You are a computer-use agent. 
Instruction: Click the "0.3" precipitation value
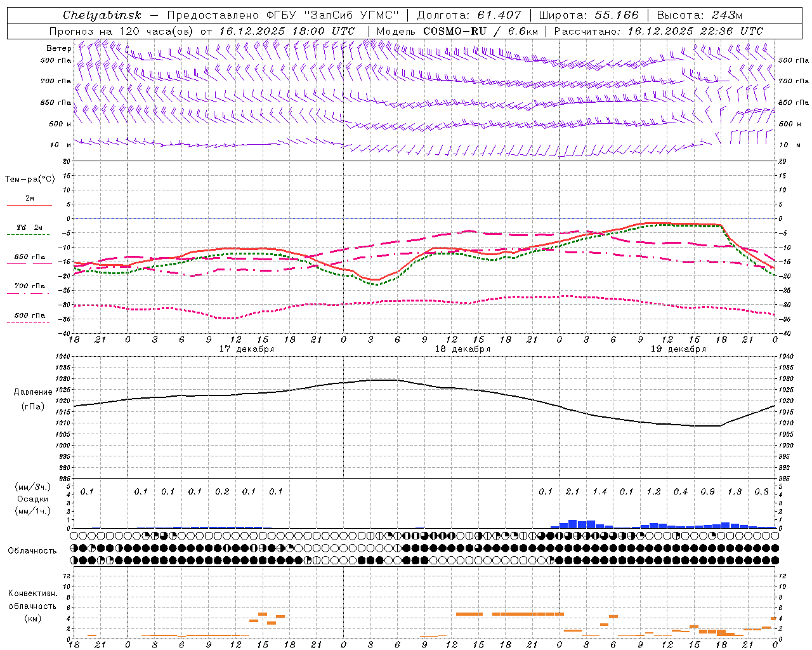click(x=761, y=492)
